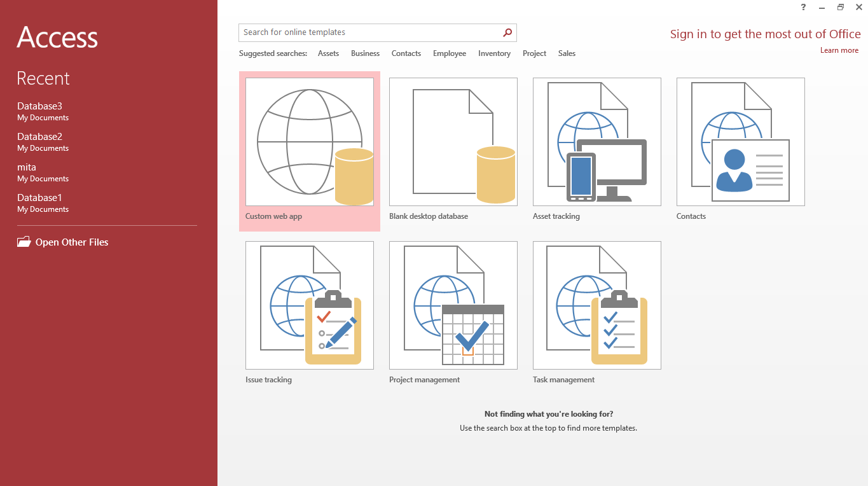Click the Custom web app caption
Screen dimensions: 868x486
point(273,216)
